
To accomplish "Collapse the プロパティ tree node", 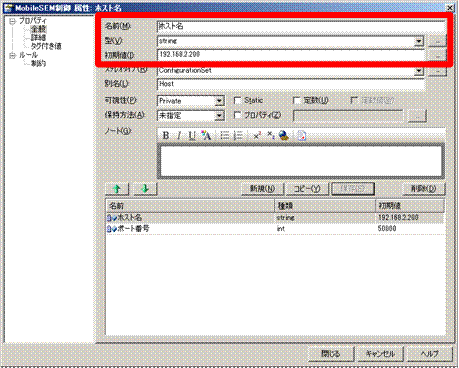I will point(13,21).
